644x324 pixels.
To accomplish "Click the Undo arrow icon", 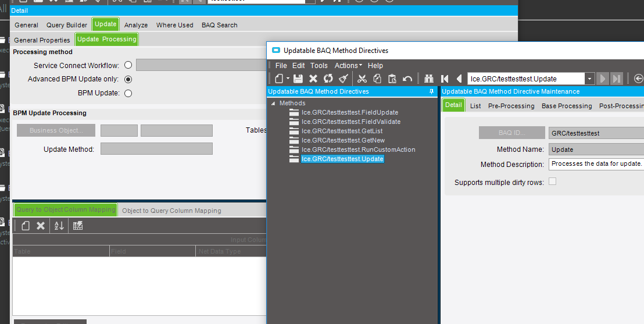I will pos(407,79).
